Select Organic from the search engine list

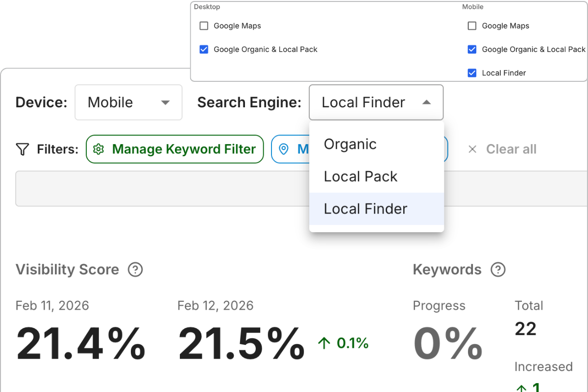click(x=350, y=145)
